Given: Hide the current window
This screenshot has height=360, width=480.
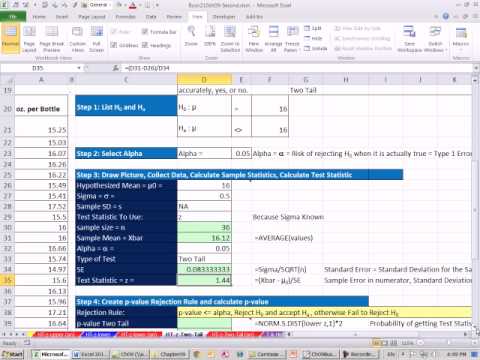Looking at the screenshot, I should [x=313, y=38].
